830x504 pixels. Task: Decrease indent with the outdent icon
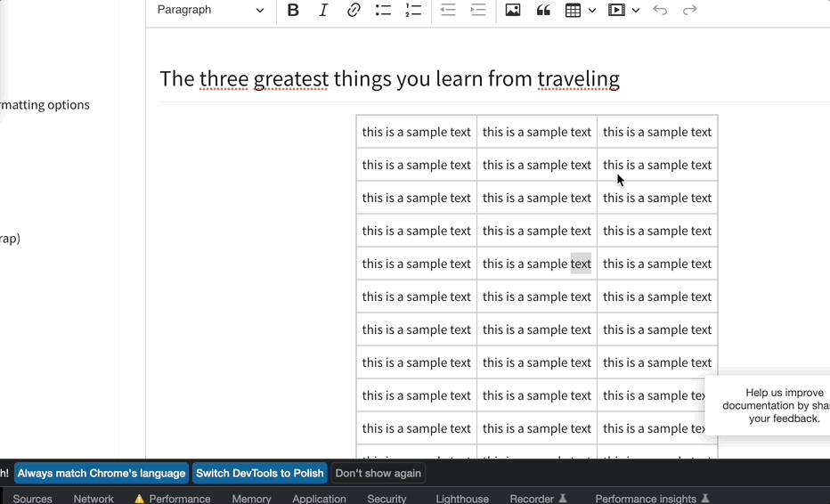coord(448,10)
